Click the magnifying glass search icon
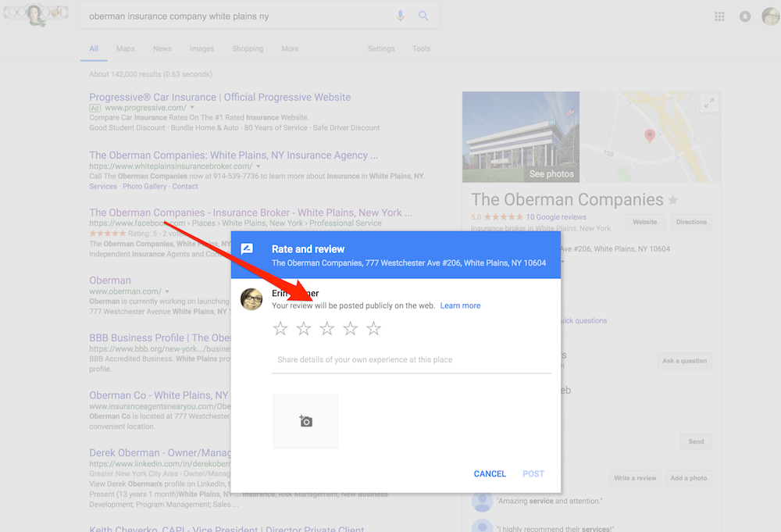 tap(423, 16)
